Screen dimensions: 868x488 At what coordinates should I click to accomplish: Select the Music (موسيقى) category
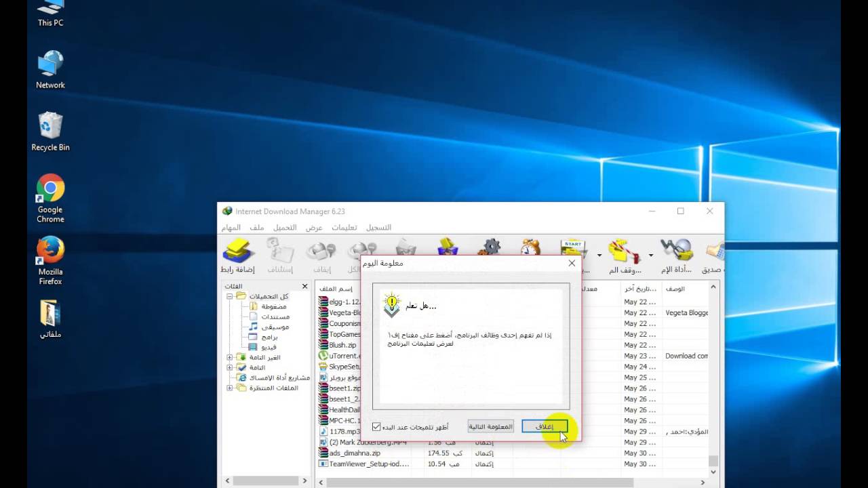pos(269,327)
